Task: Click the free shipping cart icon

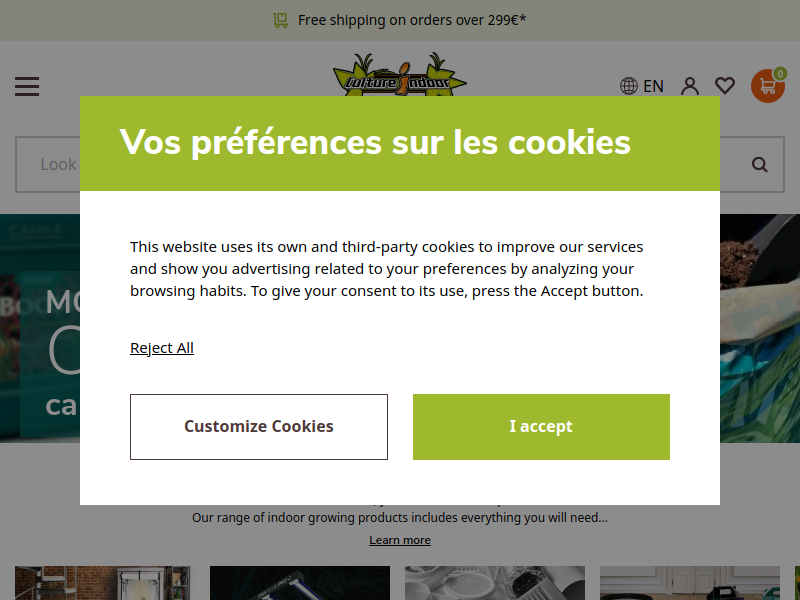Action: 281,20
